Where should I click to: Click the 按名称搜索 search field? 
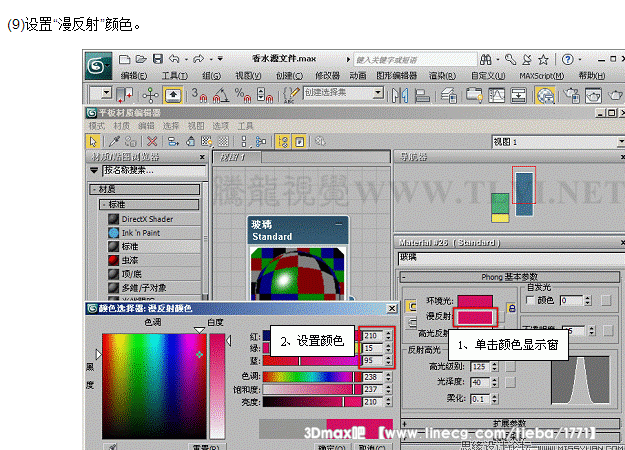pyautogui.click(x=154, y=171)
